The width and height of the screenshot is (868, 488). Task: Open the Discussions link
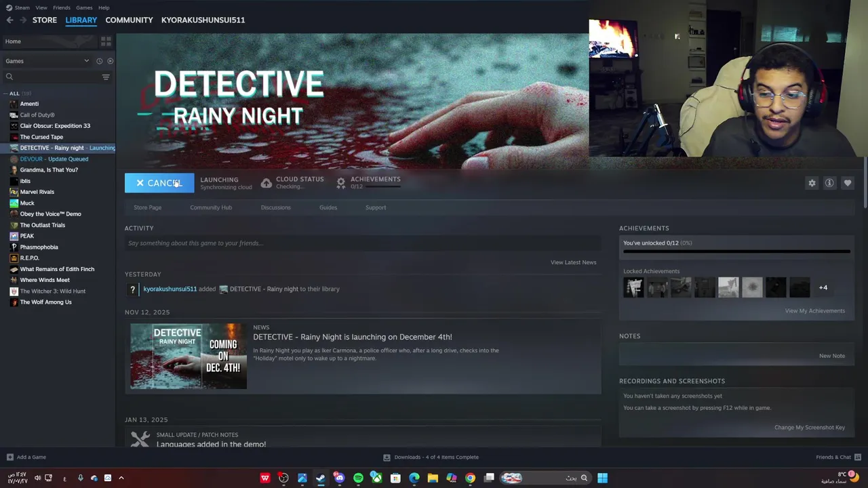[x=275, y=207]
